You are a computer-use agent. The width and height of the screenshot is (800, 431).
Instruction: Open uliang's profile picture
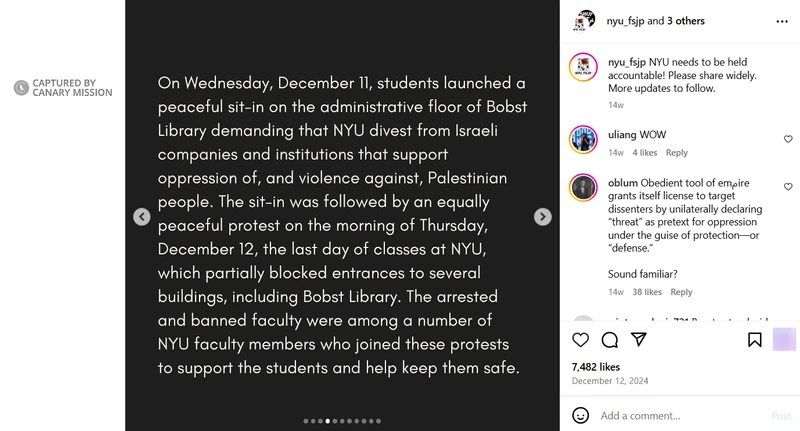(x=584, y=139)
